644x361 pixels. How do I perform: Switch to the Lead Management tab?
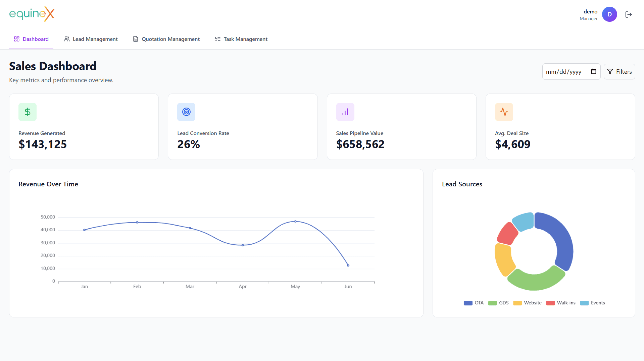[x=91, y=39]
